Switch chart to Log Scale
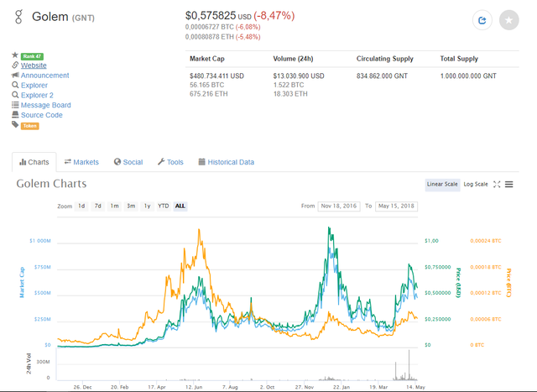537x392 pixels. (x=475, y=184)
